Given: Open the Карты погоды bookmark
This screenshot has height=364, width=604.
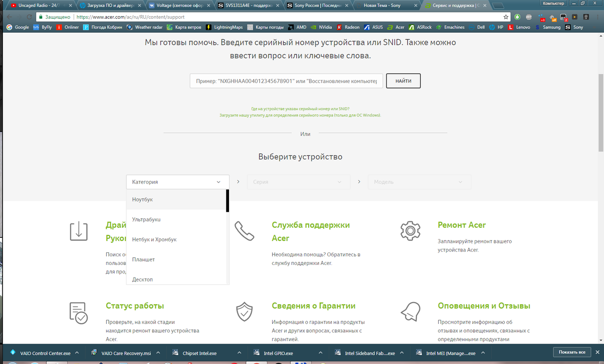Looking at the screenshot, I should pyautogui.click(x=265, y=27).
